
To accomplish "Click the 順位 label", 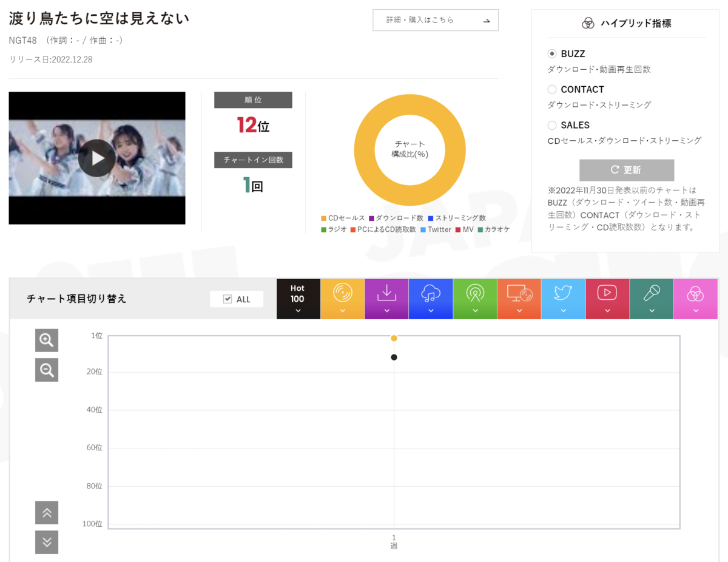I will (253, 100).
